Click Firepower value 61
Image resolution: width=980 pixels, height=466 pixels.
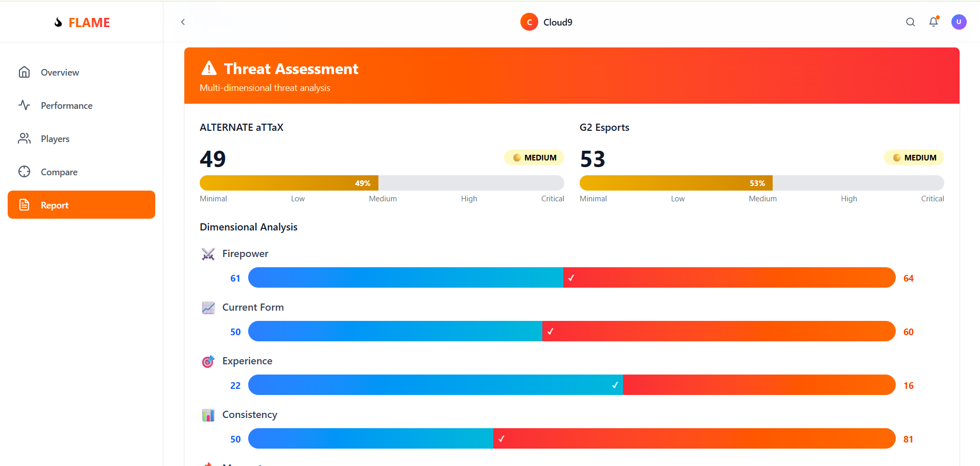click(x=235, y=278)
